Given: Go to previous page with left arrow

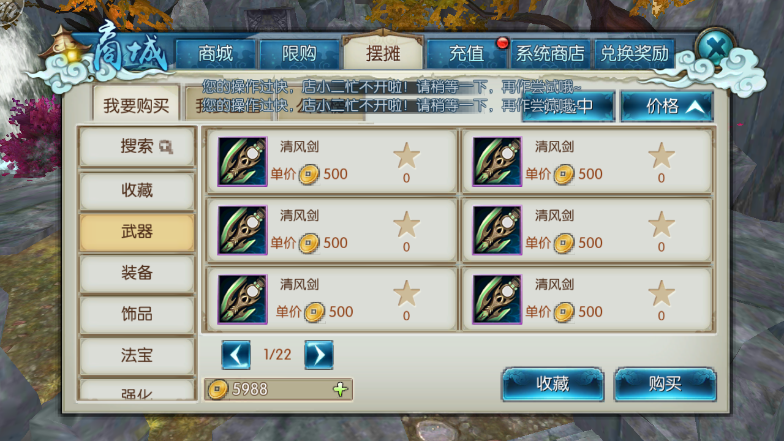Looking at the screenshot, I should (x=236, y=355).
